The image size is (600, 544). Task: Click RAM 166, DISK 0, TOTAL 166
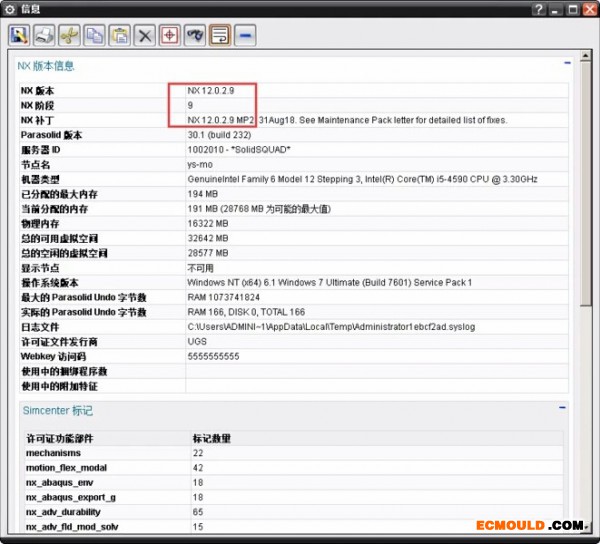(x=246, y=312)
